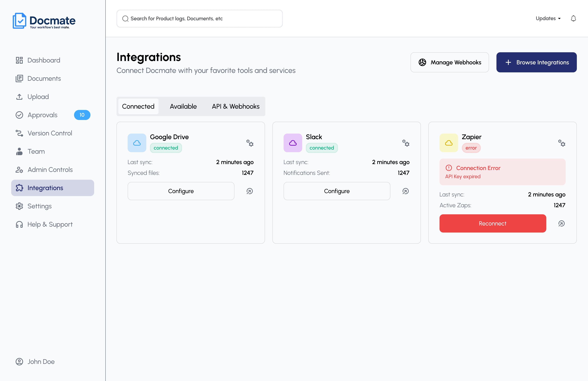Click 'Synced files:' label

143,173
